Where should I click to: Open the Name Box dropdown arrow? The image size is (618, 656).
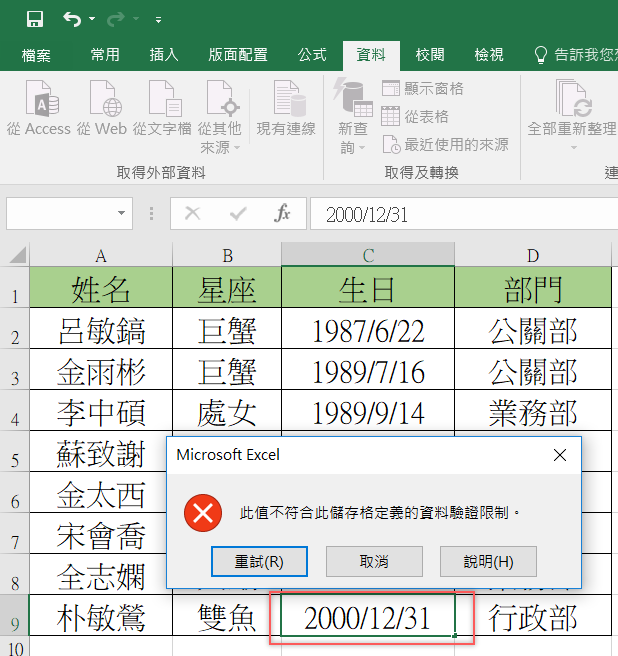coord(121,213)
